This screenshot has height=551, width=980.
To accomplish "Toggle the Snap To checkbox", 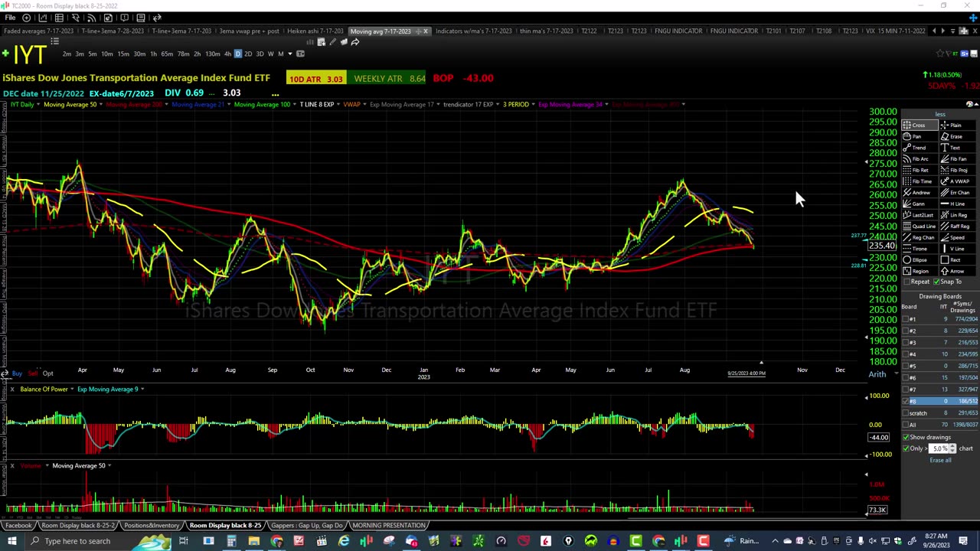I will click(936, 282).
